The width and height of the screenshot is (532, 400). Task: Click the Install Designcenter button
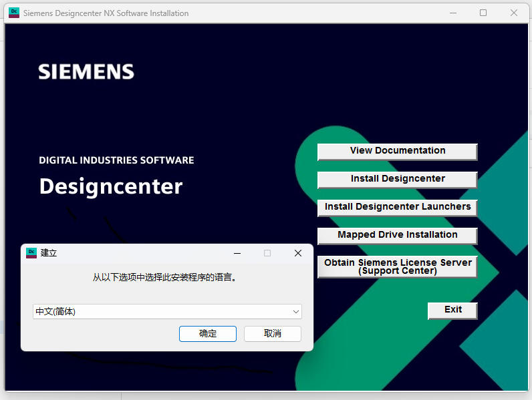(x=397, y=180)
